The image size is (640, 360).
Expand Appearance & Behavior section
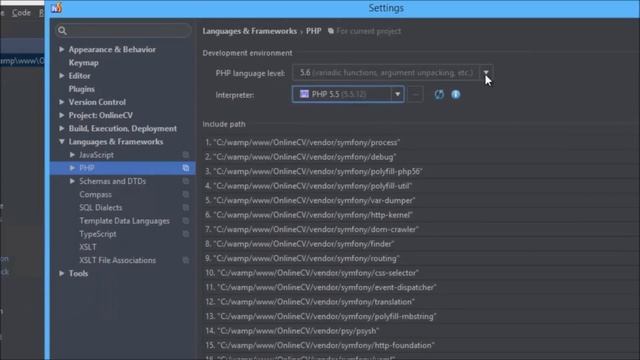62,49
